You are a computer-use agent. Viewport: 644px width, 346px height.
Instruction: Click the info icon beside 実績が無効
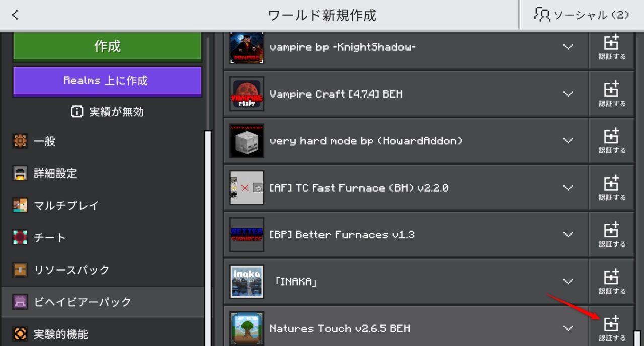tap(77, 112)
